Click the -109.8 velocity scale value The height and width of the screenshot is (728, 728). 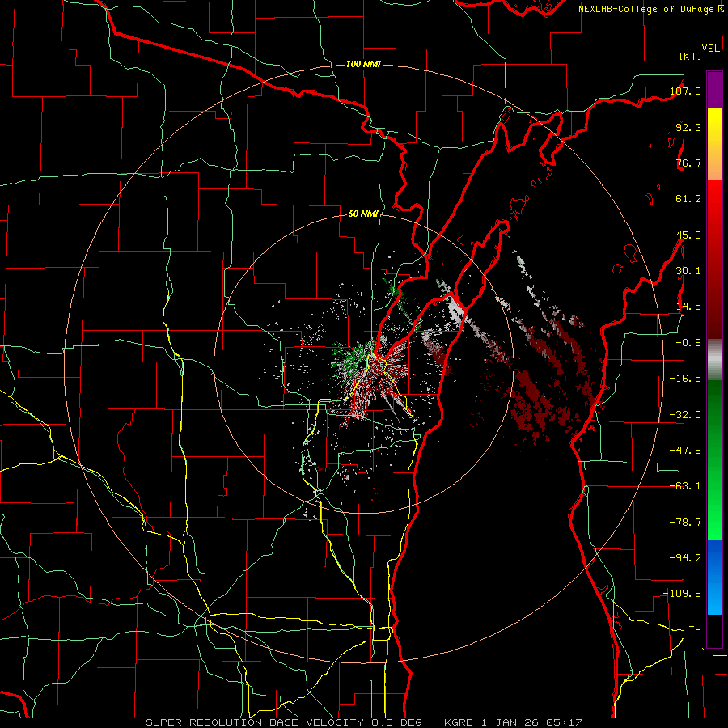click(x=683, y=594)
